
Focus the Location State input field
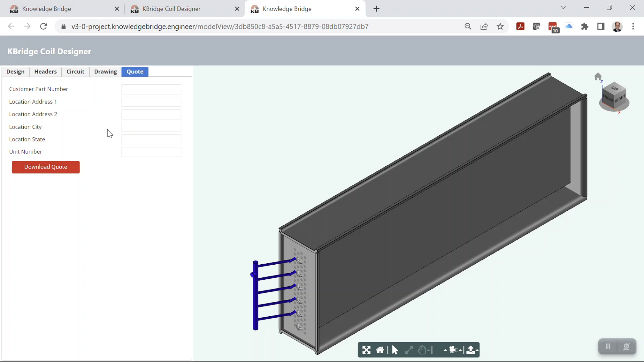tap(151, 139)
